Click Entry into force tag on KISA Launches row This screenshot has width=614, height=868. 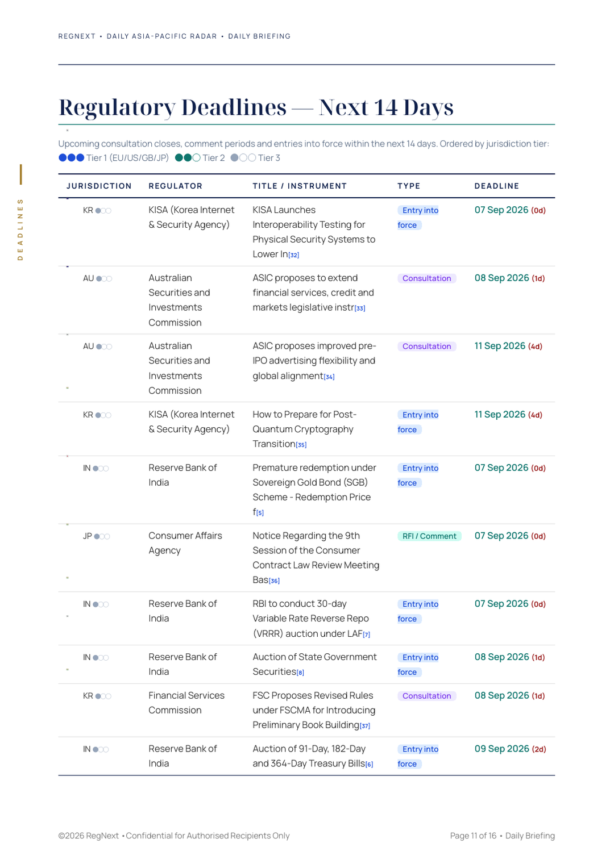click(x=418, y=218)
